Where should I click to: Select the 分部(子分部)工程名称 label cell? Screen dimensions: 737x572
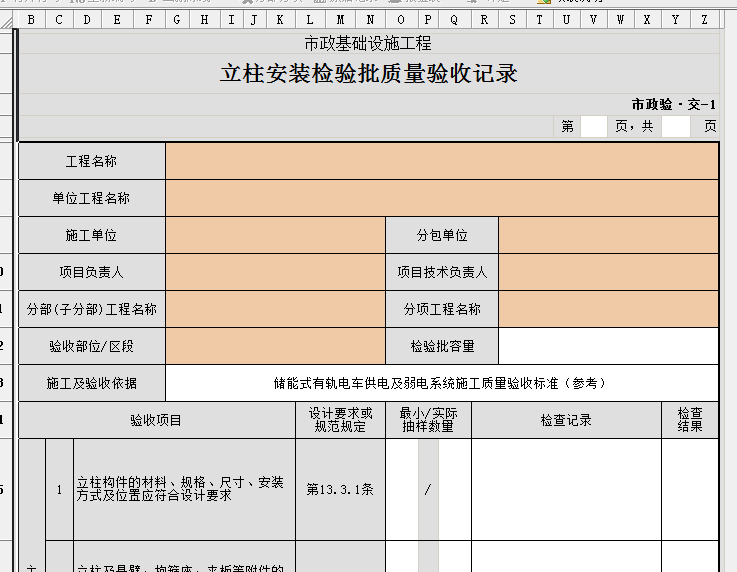[92, 309]
